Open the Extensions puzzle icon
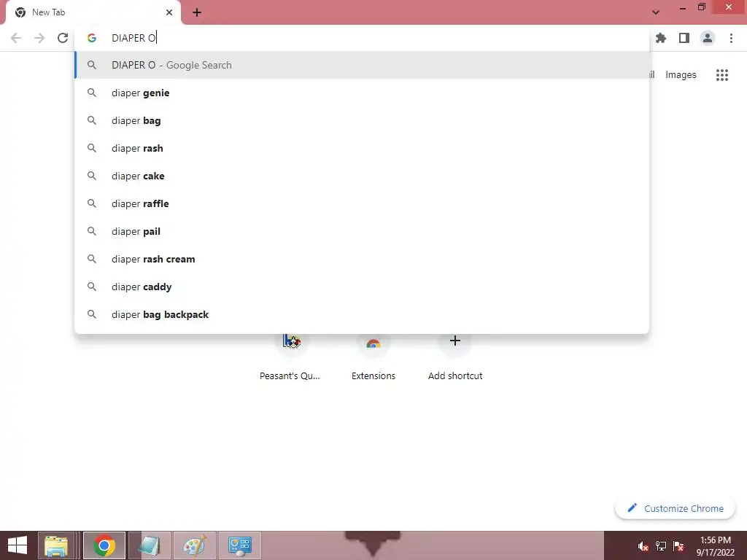Image resolution: width=747 pixels, height=560 pixels. (661, 38)
